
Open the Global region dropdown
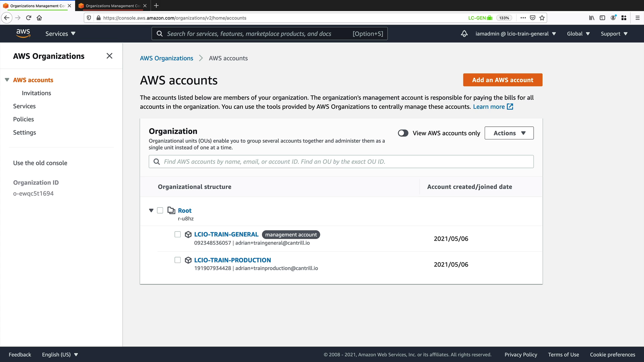click(x=578, y=34)
